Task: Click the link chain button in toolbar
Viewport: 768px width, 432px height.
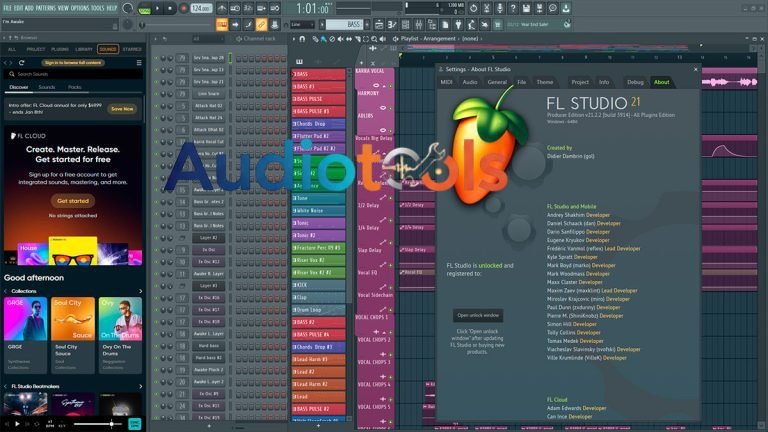Action: (x=261, y=24)
